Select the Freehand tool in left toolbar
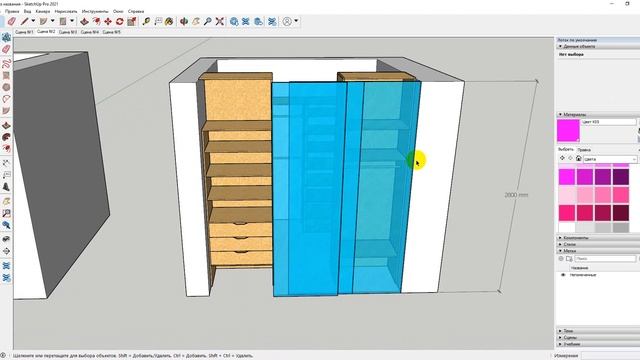640x360 pixels. [x=6, y=64]
